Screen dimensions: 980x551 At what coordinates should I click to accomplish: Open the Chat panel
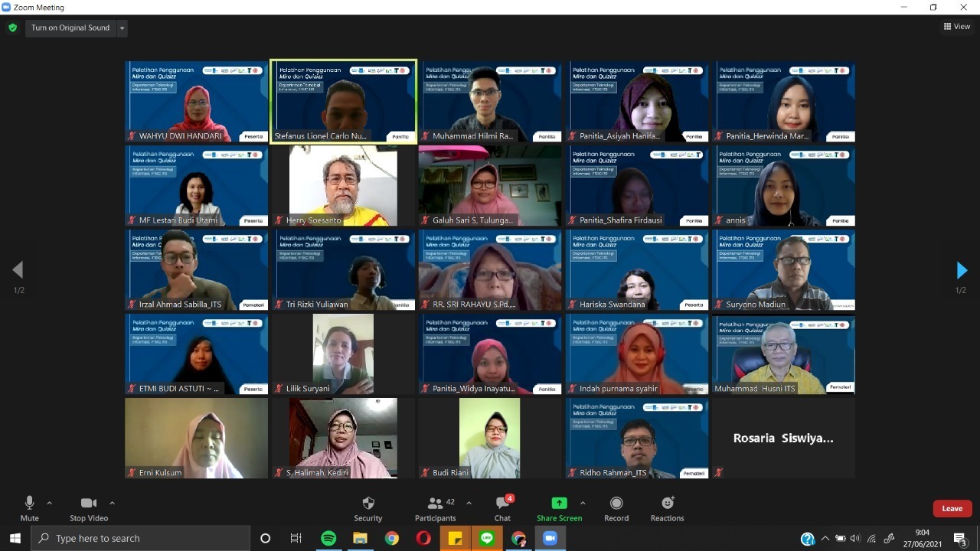502,508
